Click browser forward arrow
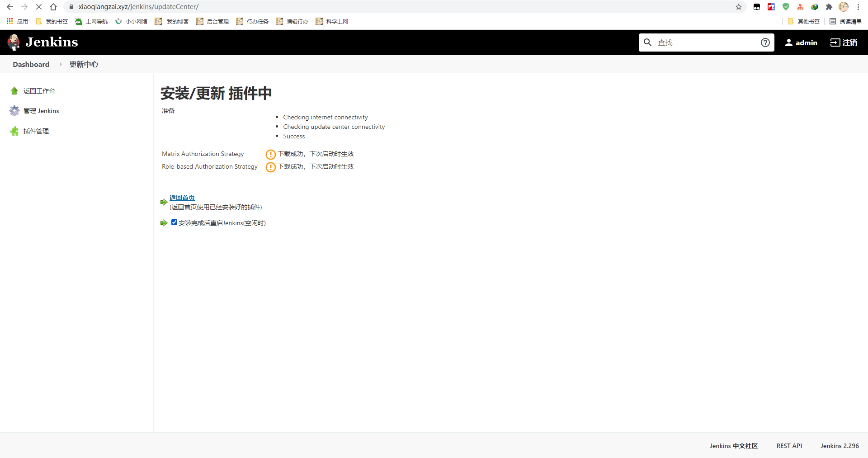The image size is (868, 458). tap(24, 7)
